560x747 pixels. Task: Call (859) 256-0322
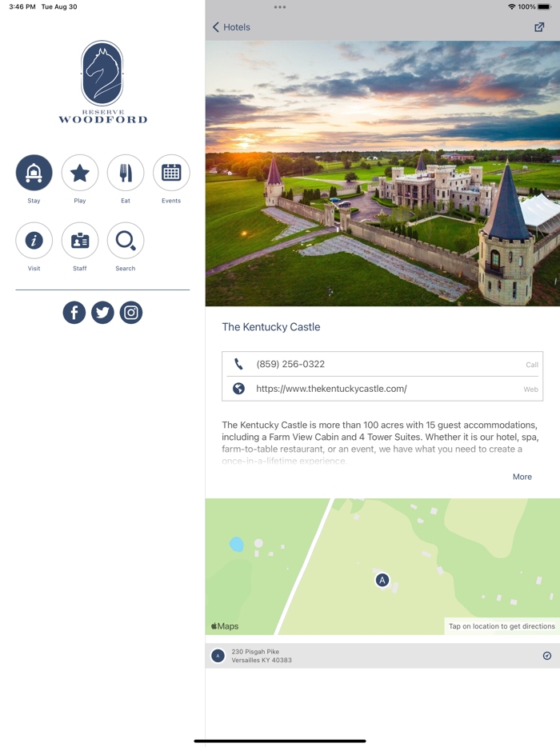(x=382, y=365)
